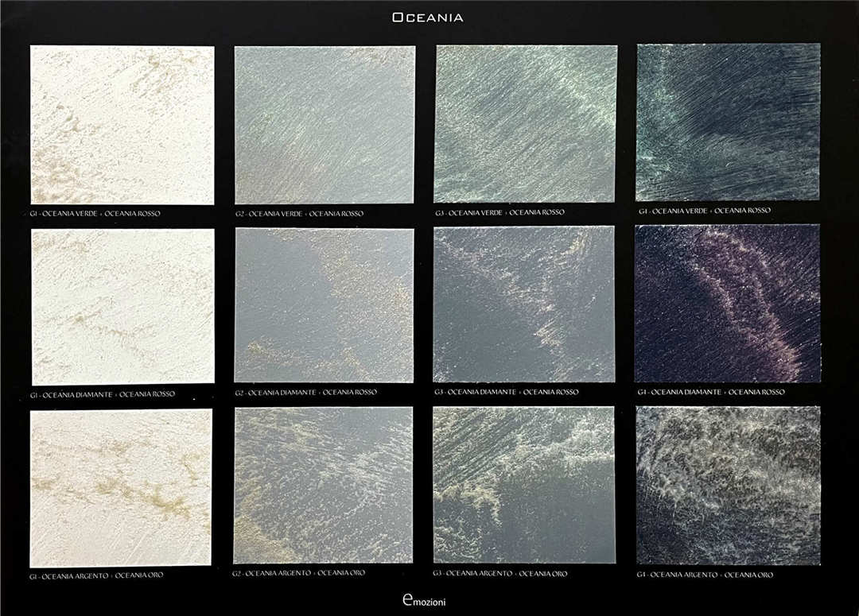Choose the G3 Oceania Argento + Oro sample
Viewport: 859px width, 616px height.
(523, 485)
